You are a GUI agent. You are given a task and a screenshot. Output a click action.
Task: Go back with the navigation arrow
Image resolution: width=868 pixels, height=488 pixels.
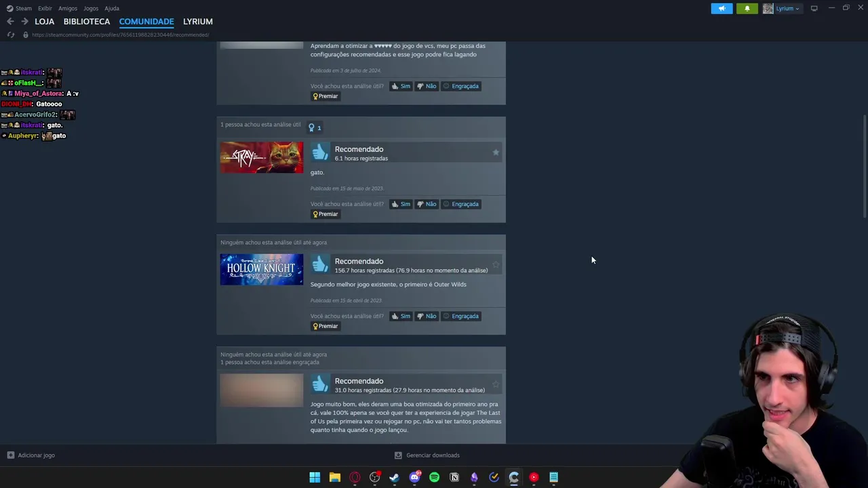[x=10, y=22]
